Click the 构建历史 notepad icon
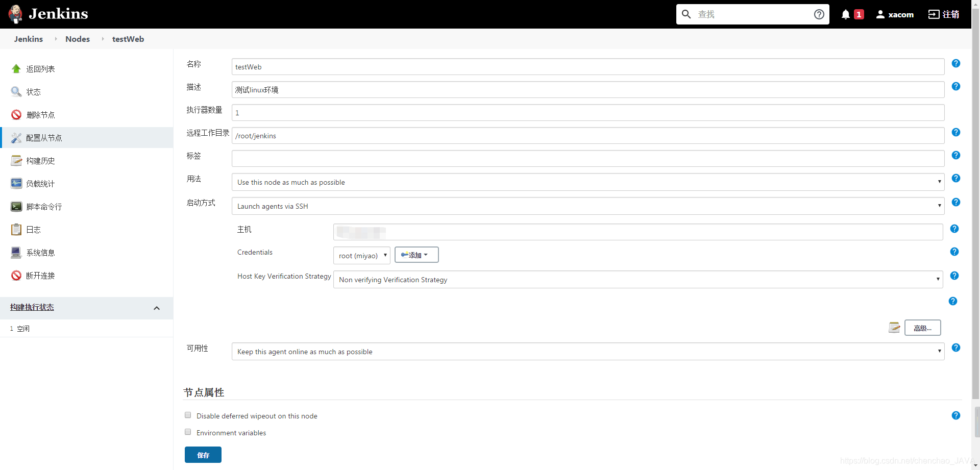This screenshot has width=980, height=470. (16, 161)
